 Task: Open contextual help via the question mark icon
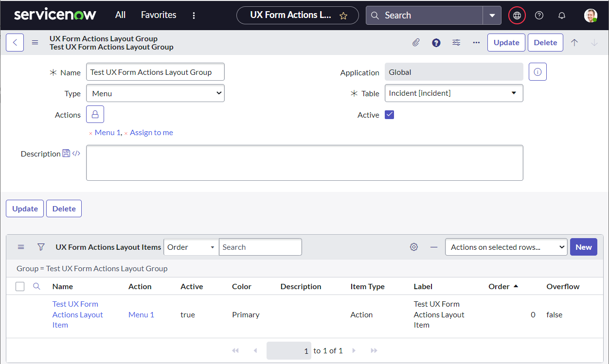[436, 42]
